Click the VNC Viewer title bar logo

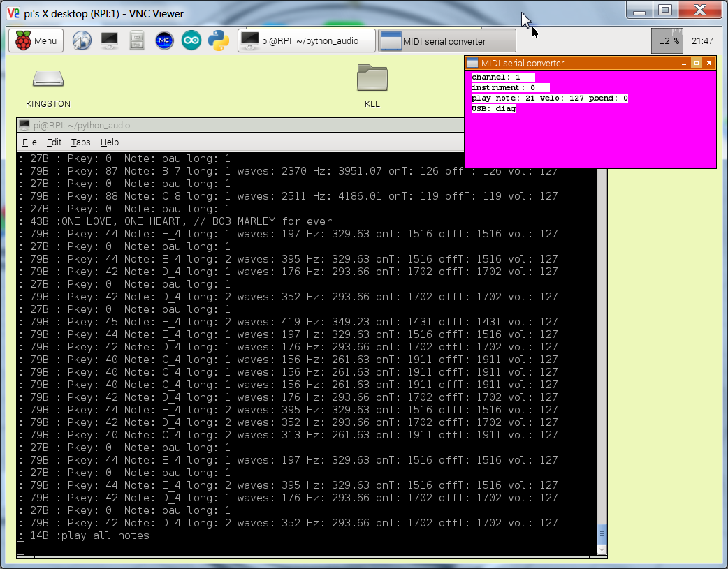click(13, 12)
